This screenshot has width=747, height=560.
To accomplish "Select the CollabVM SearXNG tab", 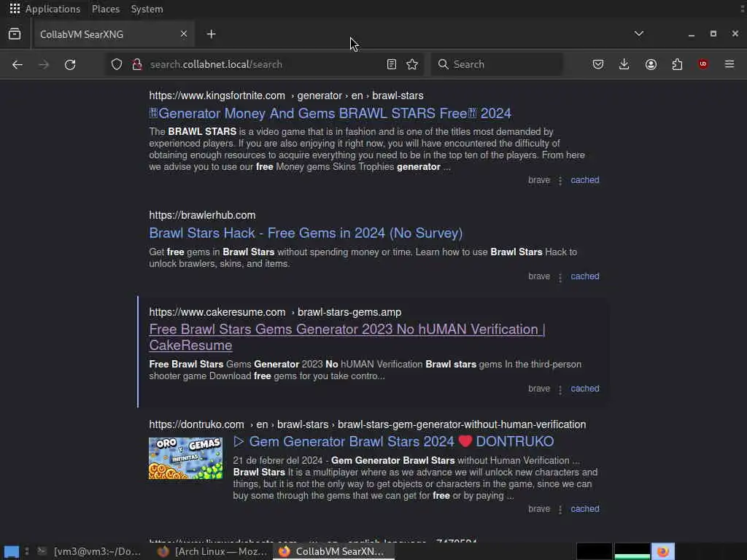I will (x=113, y=34).
